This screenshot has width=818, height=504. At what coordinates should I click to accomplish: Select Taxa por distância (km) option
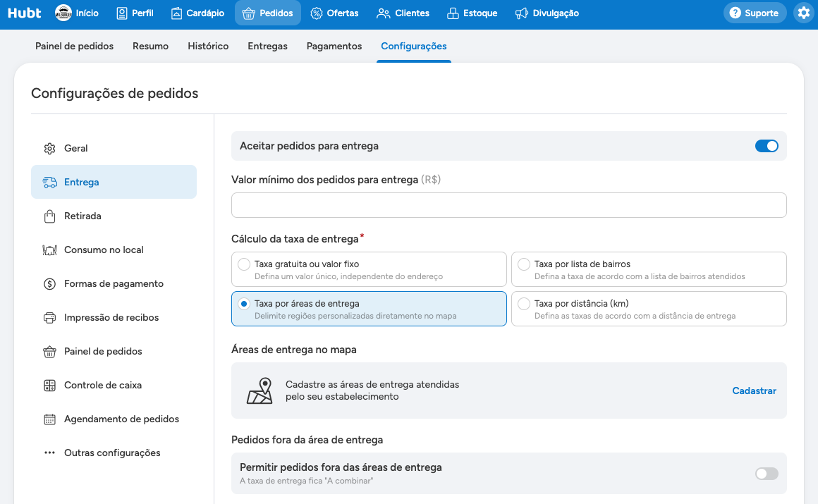pos(649,309)
